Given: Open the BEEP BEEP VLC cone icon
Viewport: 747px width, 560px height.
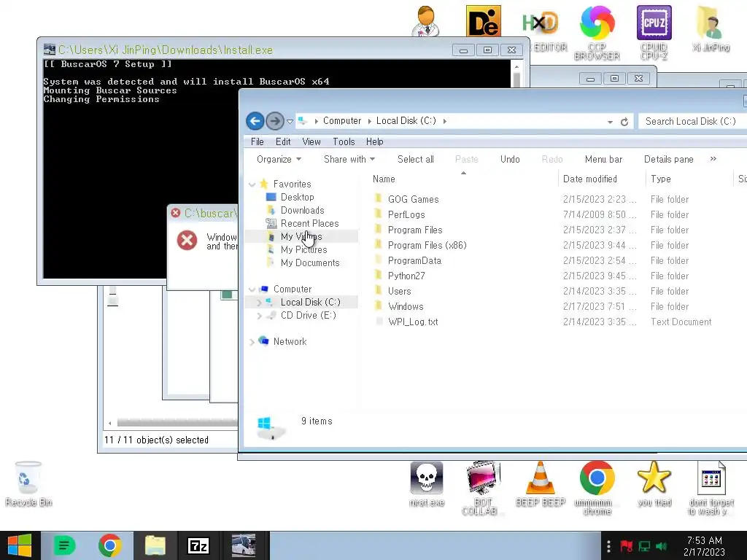Looking at the screenshot, I should pos(541,483).
